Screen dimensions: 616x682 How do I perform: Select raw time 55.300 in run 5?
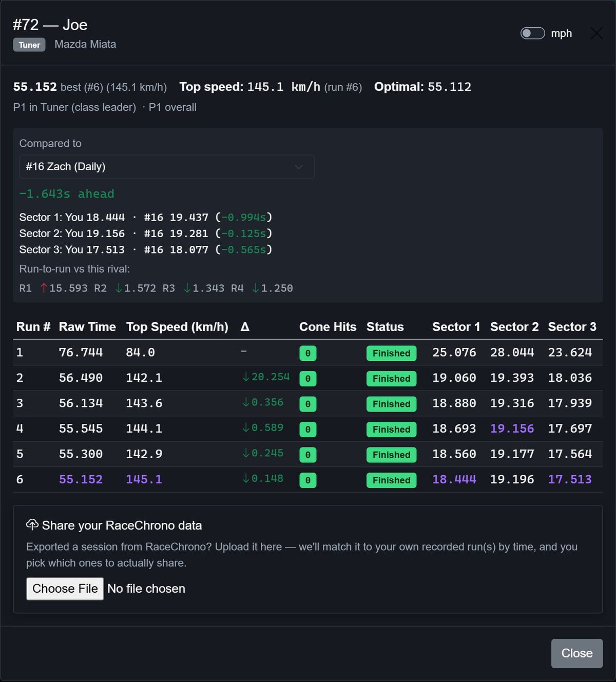click(81, 454)
